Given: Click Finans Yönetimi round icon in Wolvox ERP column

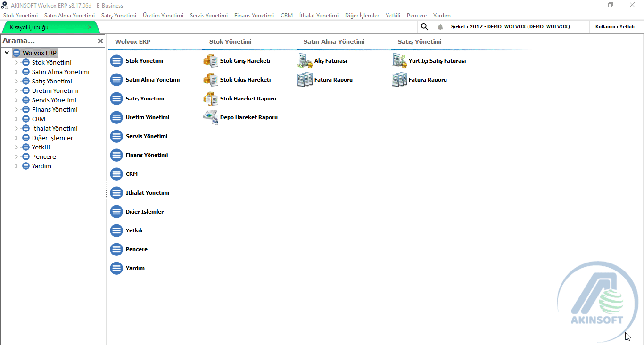Looking at the screenshot, I should [116, 155].
